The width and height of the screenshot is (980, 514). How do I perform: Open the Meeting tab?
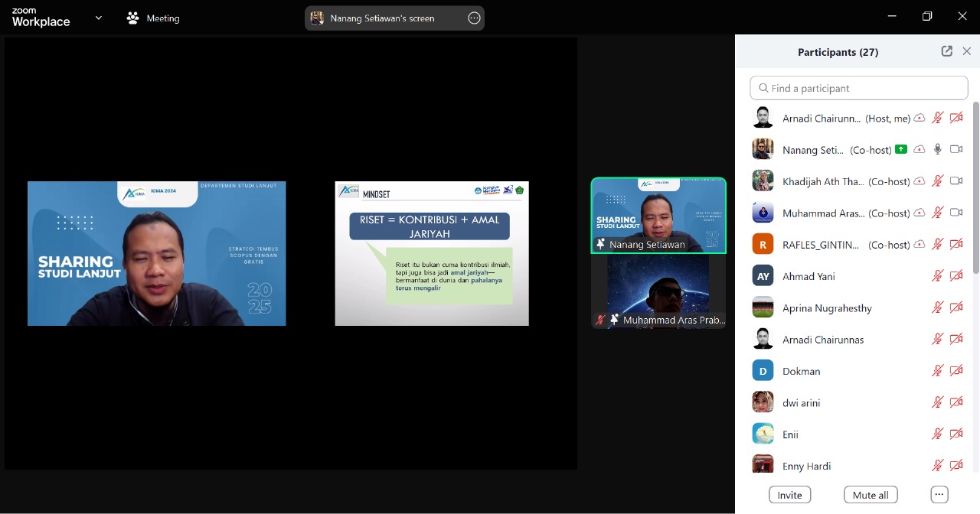click(162, 18)
